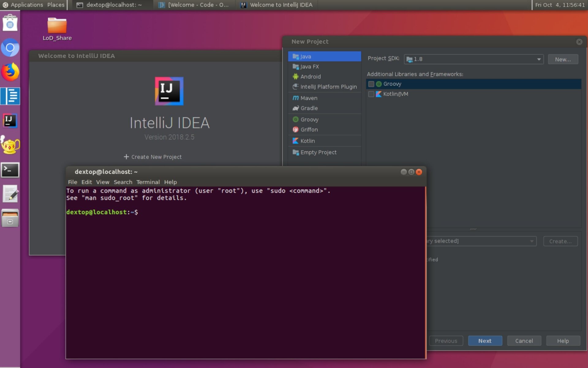The image size is (588, 368).
Task: Open the Terminal menu in the terminal window
Action: click(x=148, y=182)
